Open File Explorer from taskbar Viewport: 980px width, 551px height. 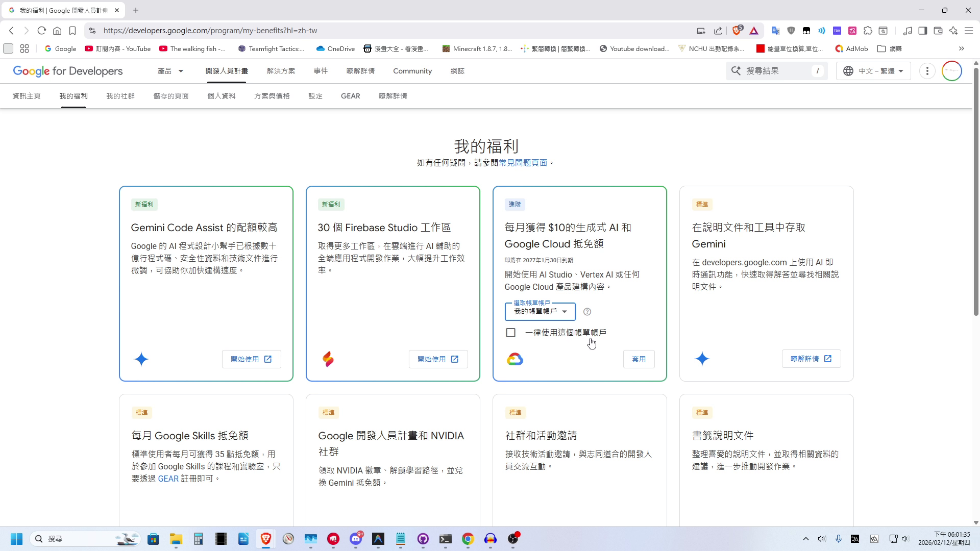click(x=176, y=539)
